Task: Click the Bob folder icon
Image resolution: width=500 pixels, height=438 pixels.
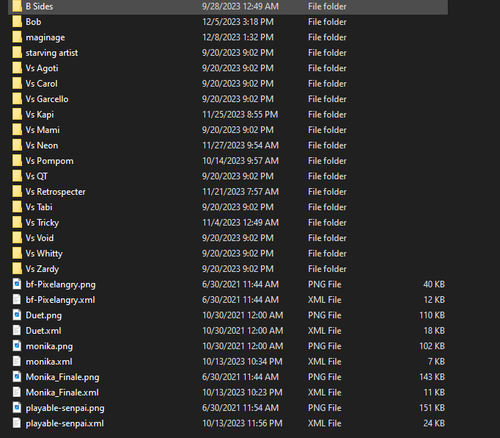Action: point(17,22)
